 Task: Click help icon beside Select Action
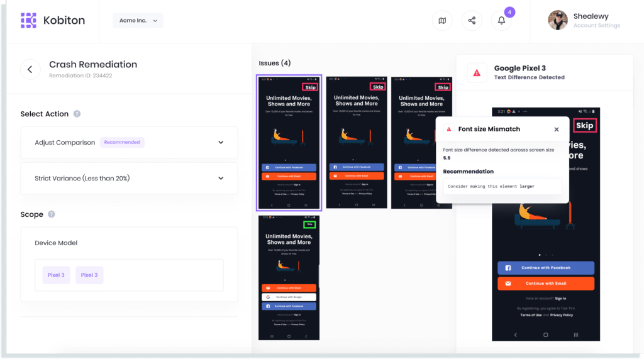[x=77, y=114]
